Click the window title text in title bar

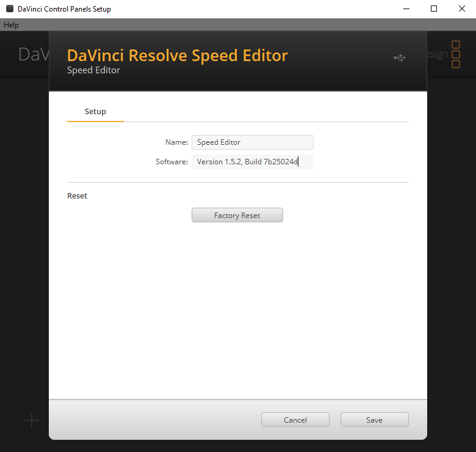click(x=64, y=9)
